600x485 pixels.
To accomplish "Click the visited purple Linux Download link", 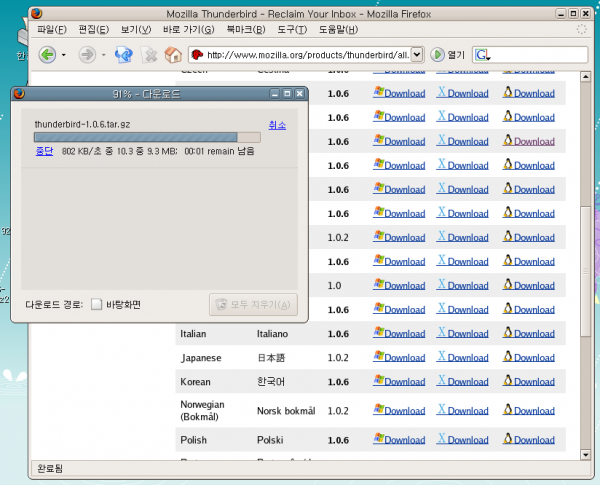I will click(528, 141).
